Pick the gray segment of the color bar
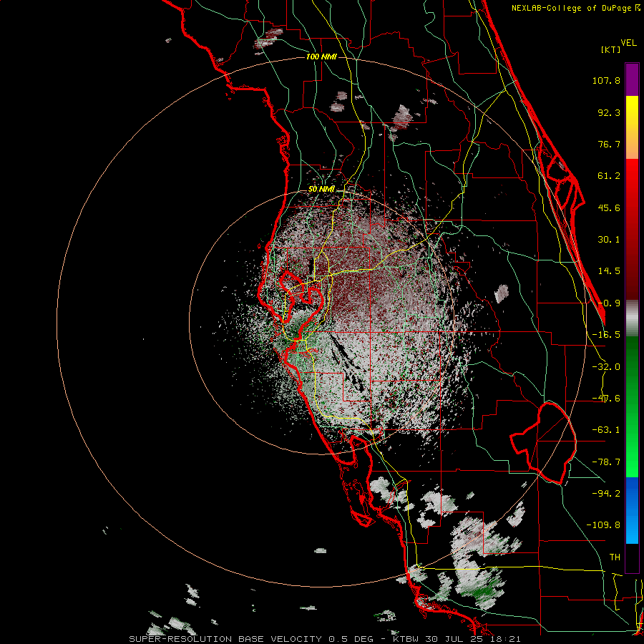 pos(632,318)
